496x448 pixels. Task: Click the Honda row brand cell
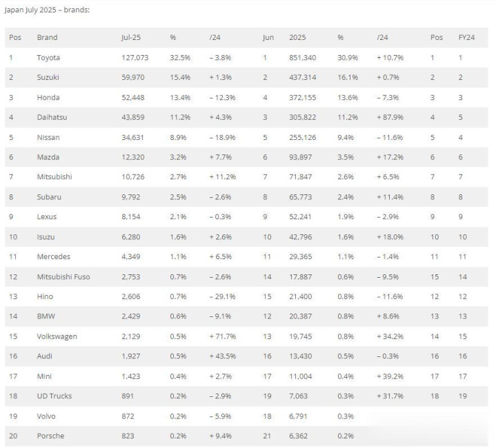pos(48,97)
